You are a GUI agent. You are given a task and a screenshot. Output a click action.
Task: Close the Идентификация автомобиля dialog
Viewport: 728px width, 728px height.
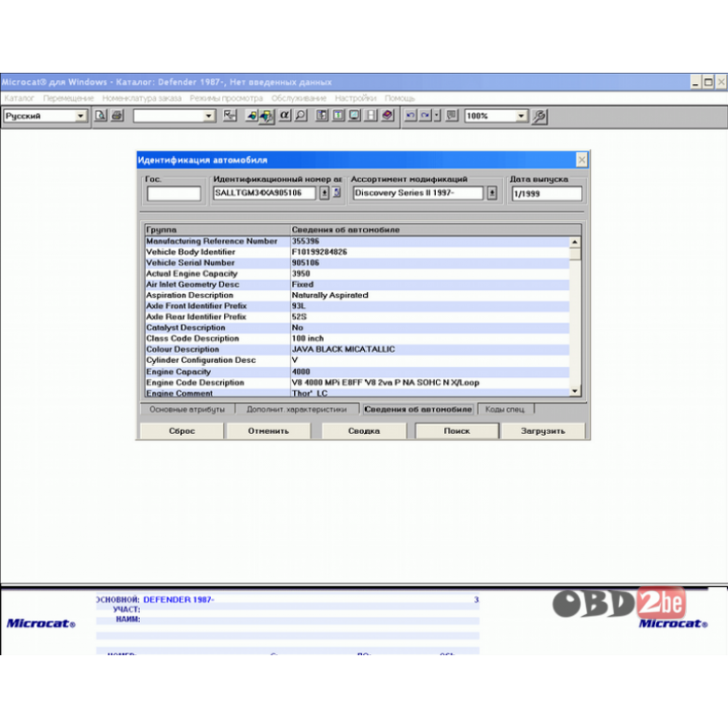click(x=581, y=161)
